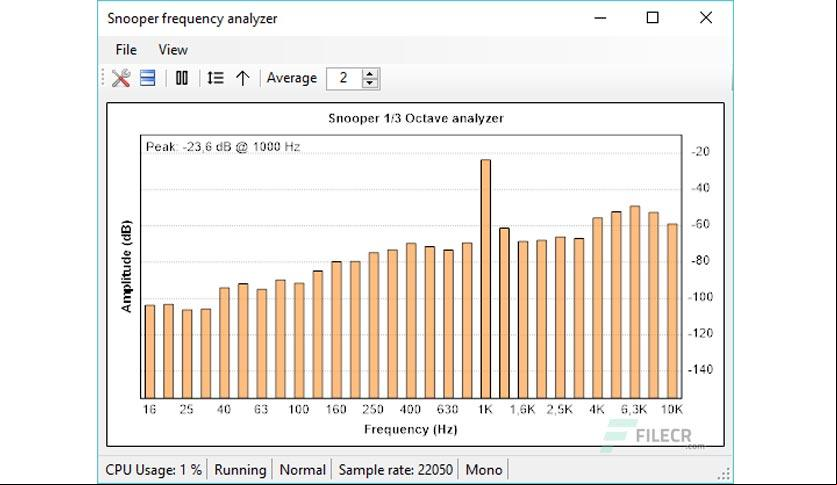Click the "Sample rate: 22050" status entry
This screenshot has width=837, height=485.
tap(396, 470)
